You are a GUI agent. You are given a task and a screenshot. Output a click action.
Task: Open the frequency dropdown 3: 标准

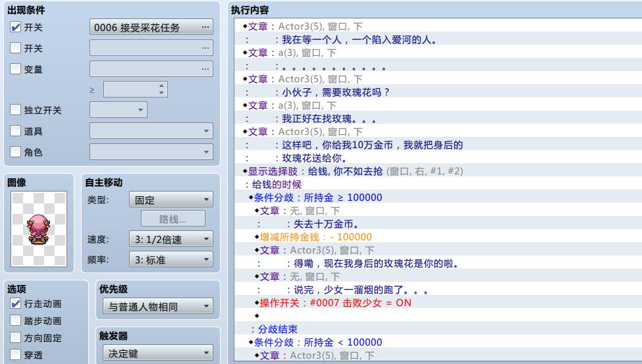171,259
